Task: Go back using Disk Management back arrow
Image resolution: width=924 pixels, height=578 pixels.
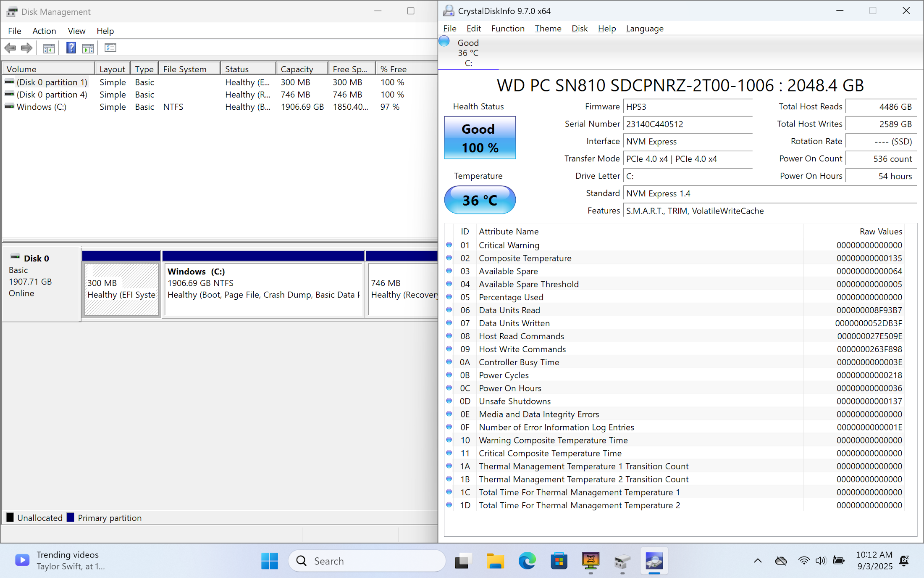Action: pyautogui.click(x=10, y=48)
